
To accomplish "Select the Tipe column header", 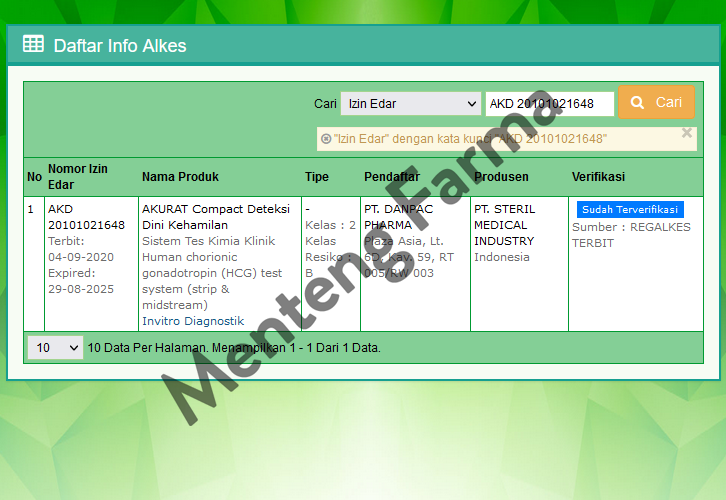I will (x=317, y=177).
